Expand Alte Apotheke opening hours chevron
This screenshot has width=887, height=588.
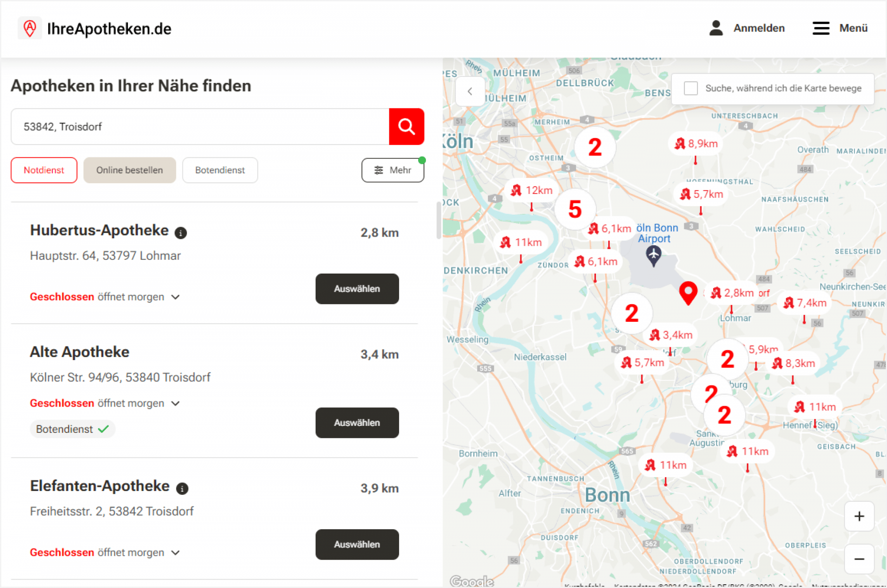coord(175,403)
